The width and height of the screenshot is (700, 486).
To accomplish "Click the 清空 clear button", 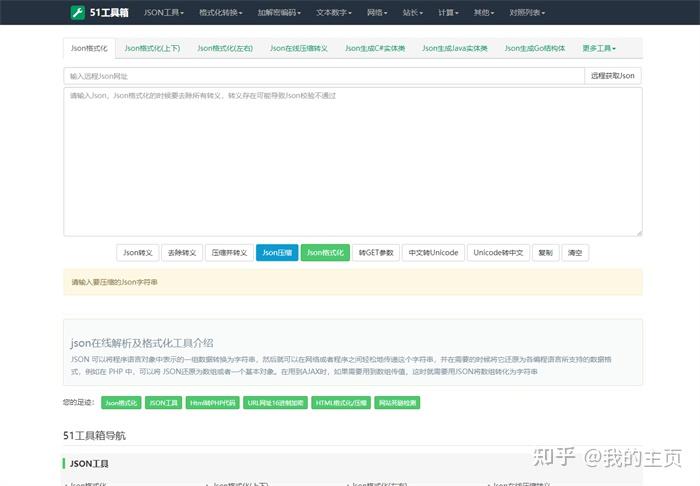I will [575, 253].
